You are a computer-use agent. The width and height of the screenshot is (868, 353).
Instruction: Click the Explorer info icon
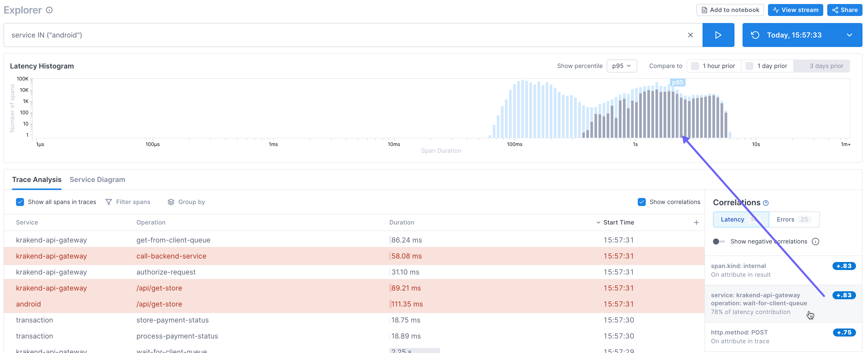pyautogui.click(x=49, y=10)
